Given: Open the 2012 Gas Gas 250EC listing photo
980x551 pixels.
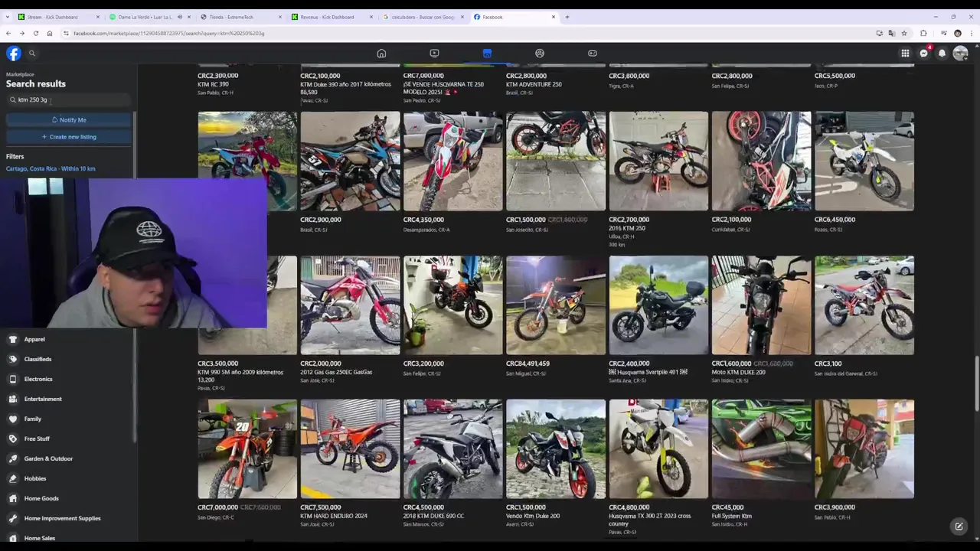Looking at the screenshot, I should click(350, 305).
